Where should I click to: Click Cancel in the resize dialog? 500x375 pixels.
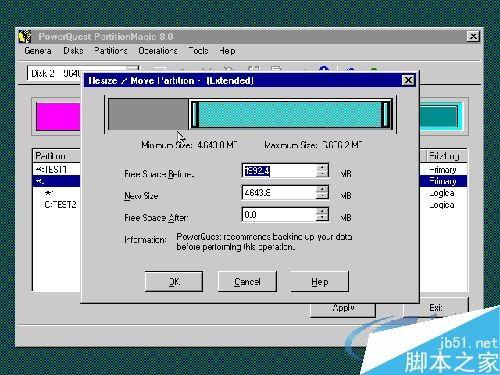coord(247,282)
